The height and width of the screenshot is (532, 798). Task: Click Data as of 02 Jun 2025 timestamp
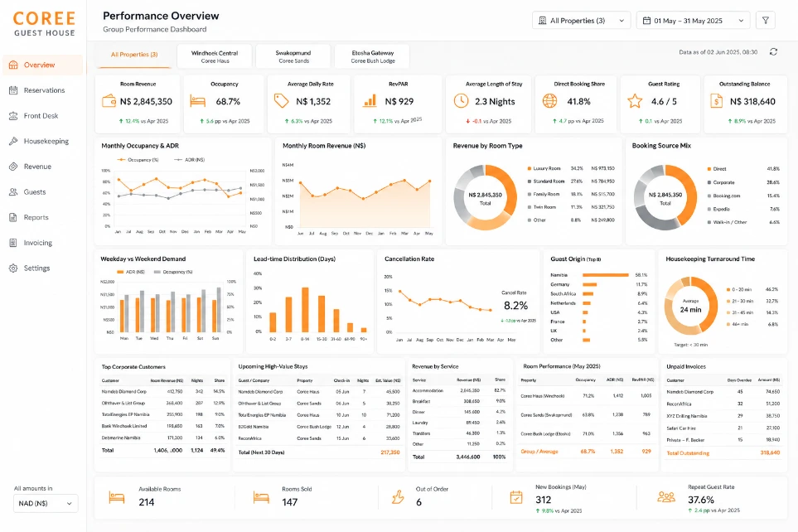pos(718,52)
